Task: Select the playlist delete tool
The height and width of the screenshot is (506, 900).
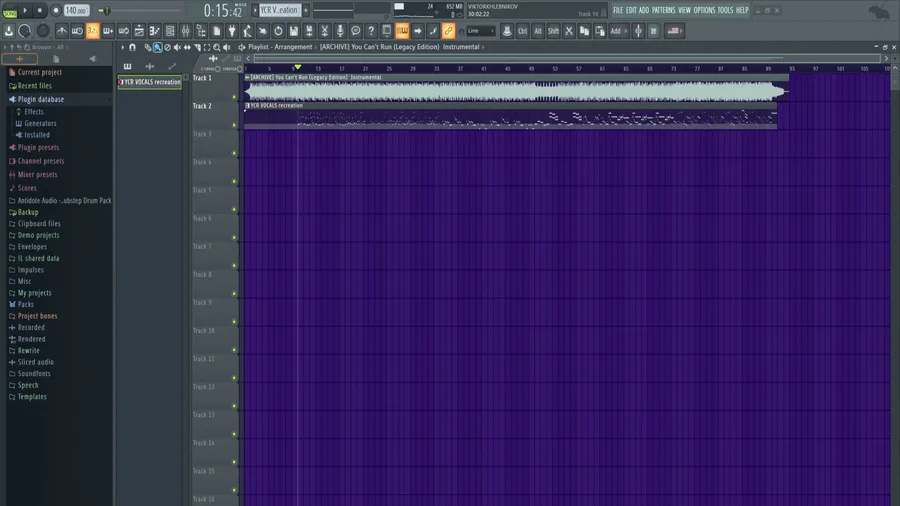Action: coord(167,48)
